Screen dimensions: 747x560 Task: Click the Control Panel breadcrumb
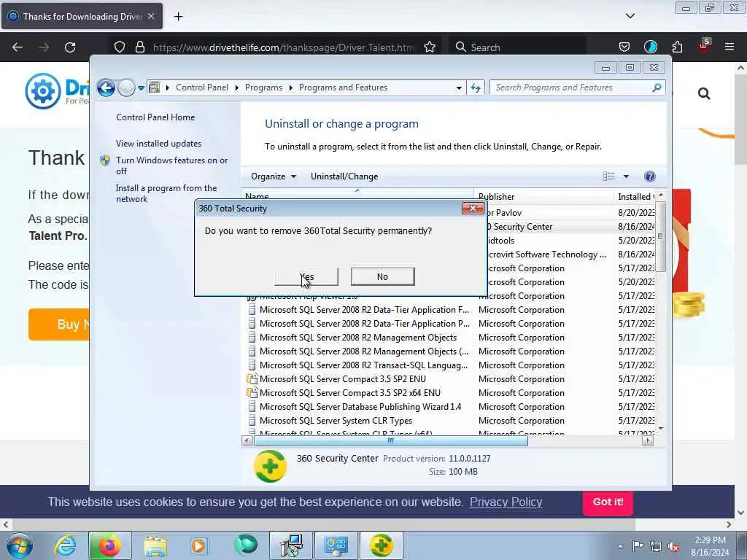tap(202, 87)
